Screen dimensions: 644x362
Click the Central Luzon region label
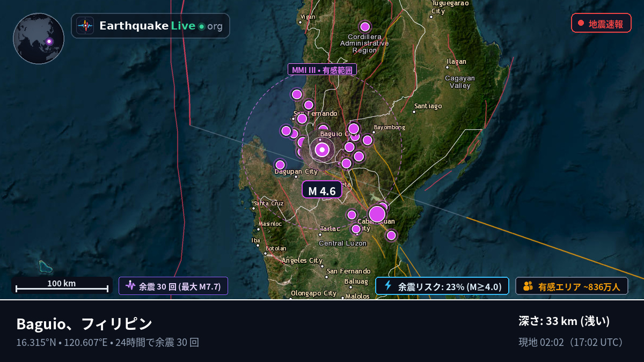[342, 243]
